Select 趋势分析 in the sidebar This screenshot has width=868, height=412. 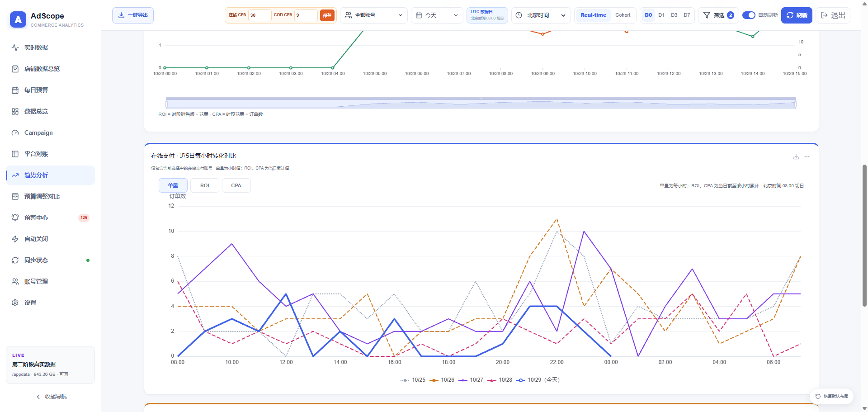[50, 175]
